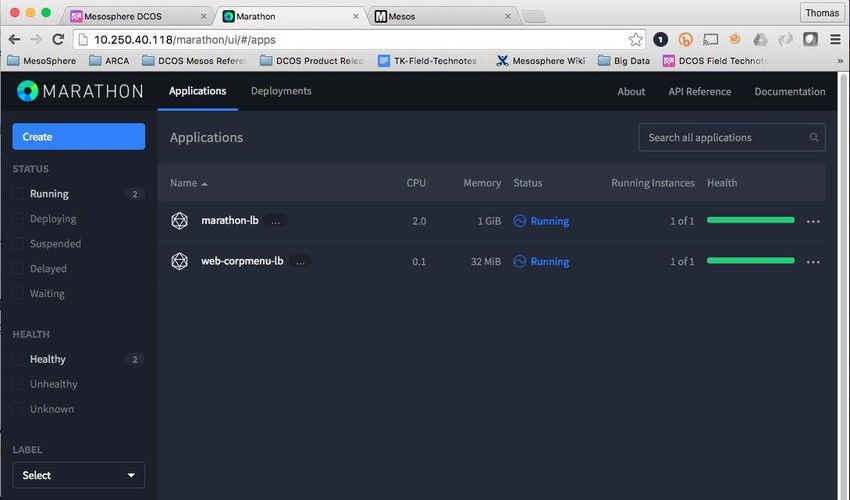Screen dimensions: 850x500
Task: Switch to the Deployments tab
Action: (x=281, y=91)
